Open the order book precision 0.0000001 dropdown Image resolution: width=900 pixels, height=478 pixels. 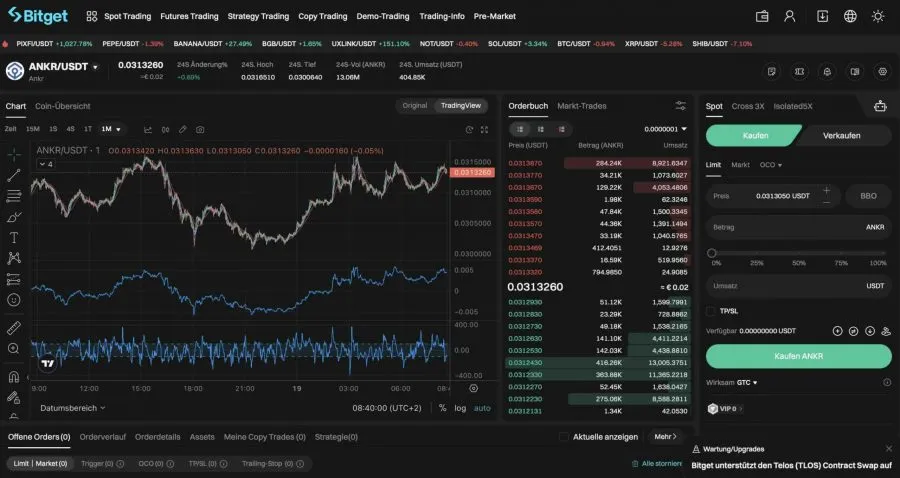[x=665, y=129]
